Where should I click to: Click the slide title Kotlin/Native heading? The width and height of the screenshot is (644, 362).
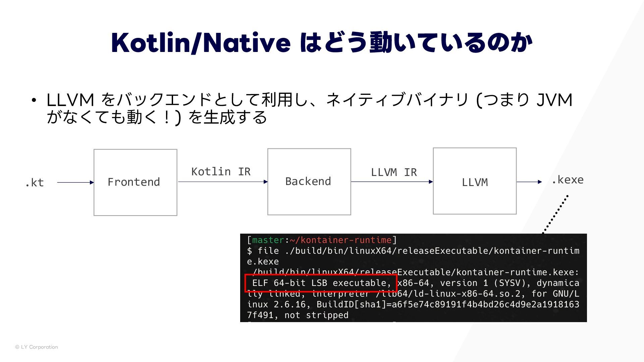(x=321, y=43)
